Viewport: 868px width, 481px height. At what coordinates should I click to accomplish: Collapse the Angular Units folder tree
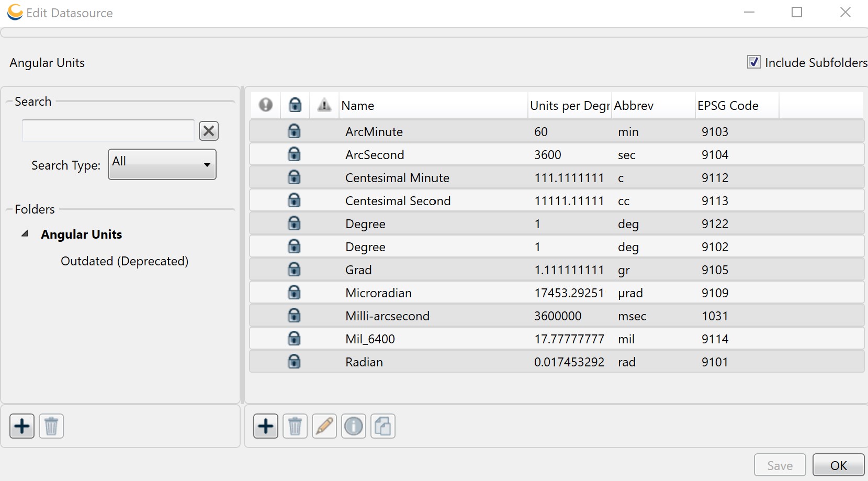[x=25, y=234]
